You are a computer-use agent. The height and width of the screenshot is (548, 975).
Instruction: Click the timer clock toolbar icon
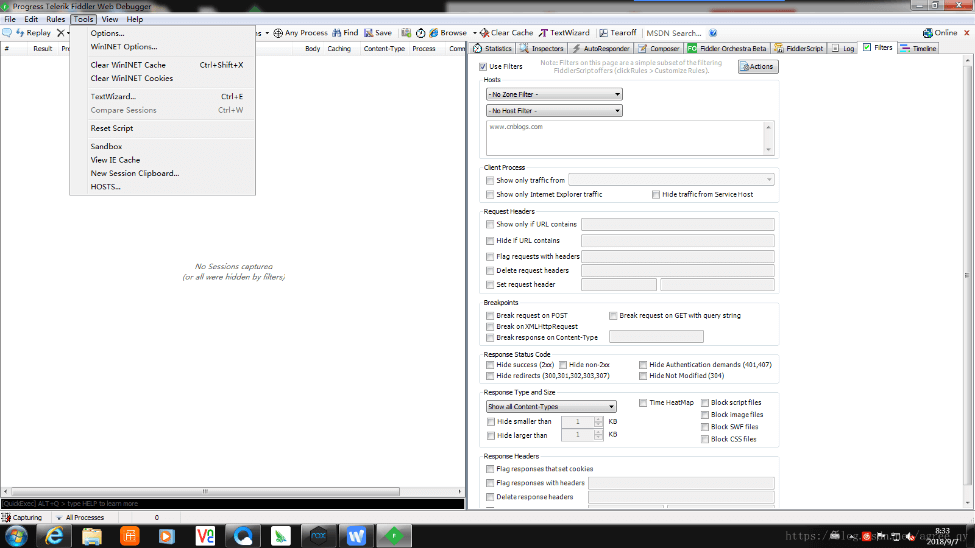[420, 33]
